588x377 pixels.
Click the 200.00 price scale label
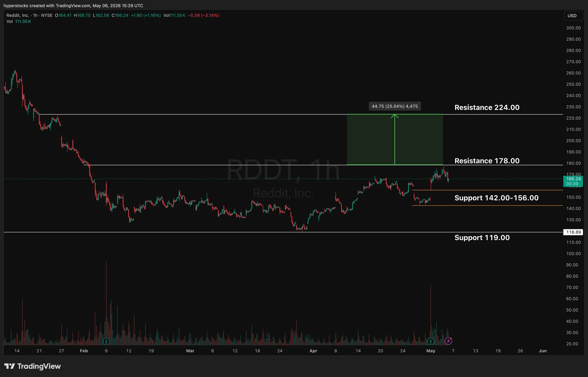574,141
